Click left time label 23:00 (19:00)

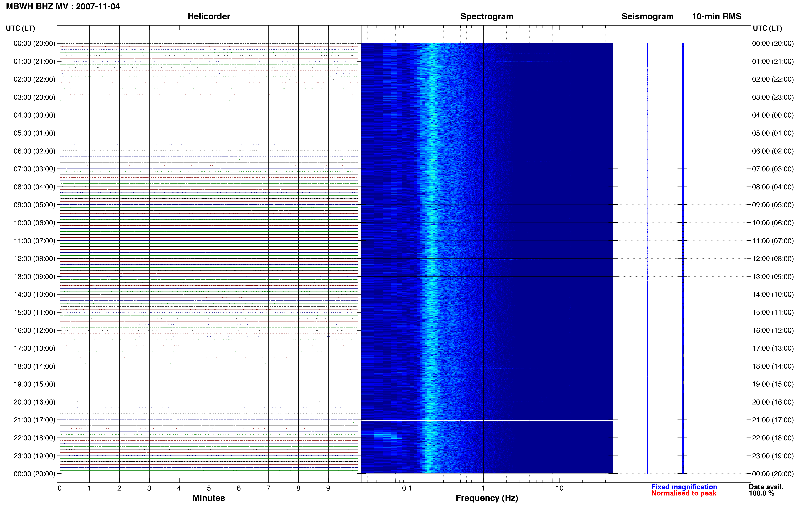tap(34, 456)
